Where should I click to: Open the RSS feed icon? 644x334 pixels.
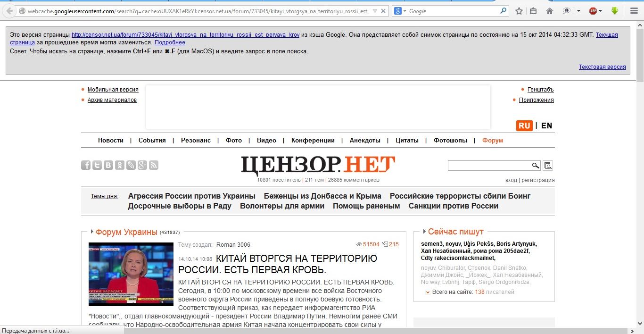click(154, 165)
